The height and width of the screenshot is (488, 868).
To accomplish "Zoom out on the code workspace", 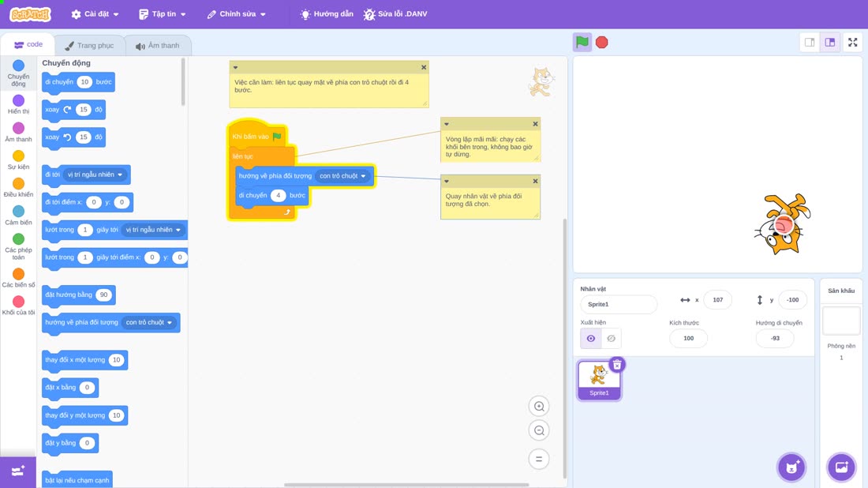I will [x=539, y=430].
